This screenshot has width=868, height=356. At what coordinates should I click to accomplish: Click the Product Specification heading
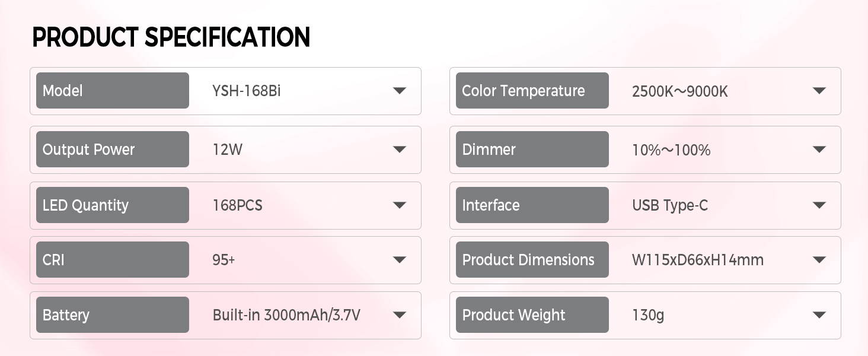(x=171, y=37)
